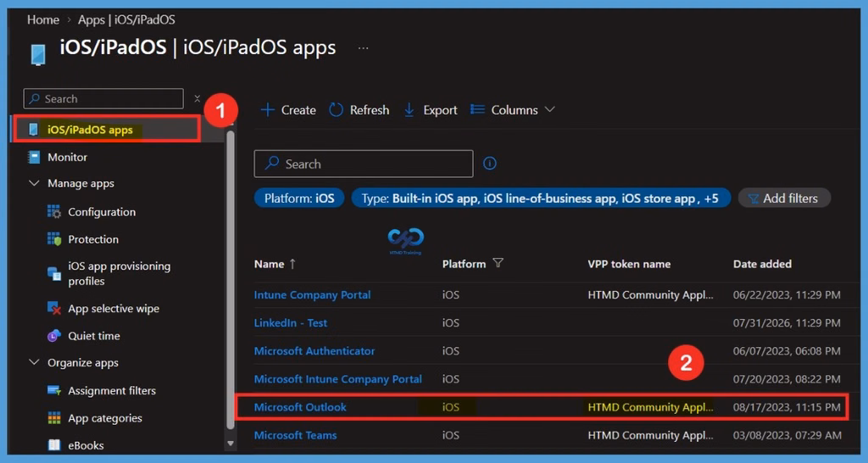Open the Type filter pill

point(541,198)
